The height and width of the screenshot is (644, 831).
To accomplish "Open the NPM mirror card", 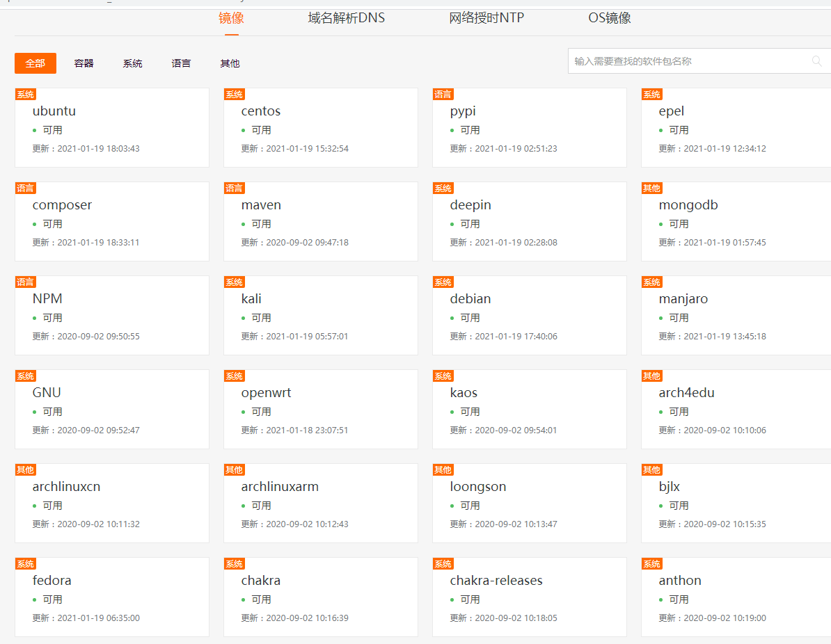I will 112,315.
